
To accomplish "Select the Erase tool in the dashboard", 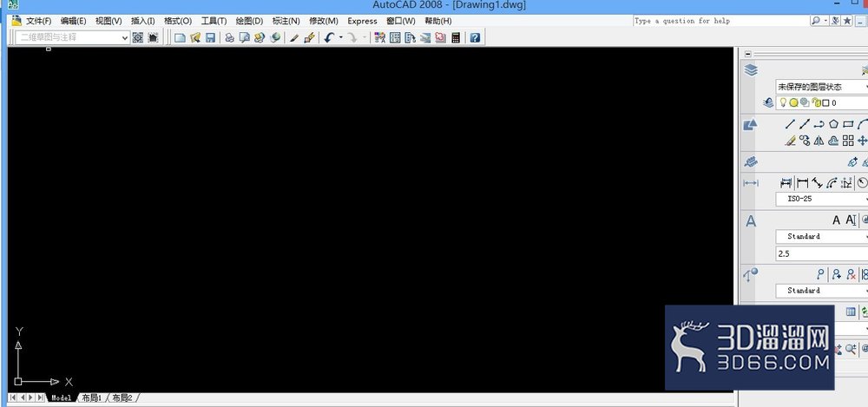I will coord(791,141).
